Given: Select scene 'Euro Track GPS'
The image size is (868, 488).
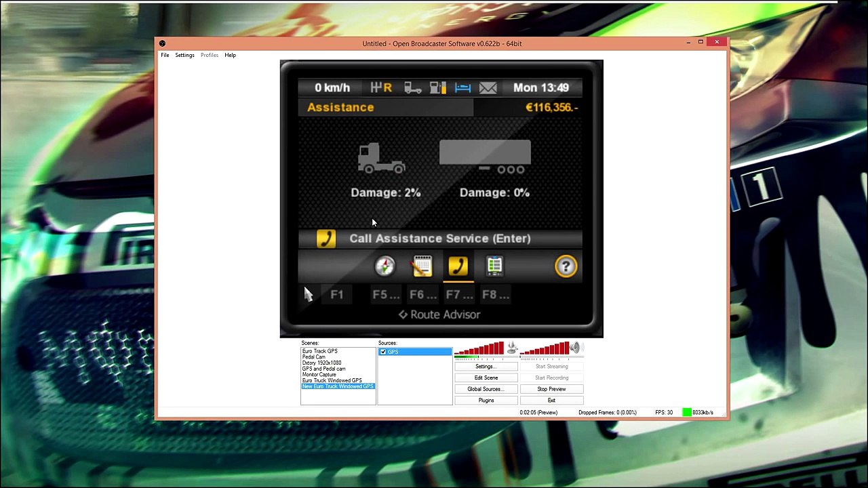Looking at the screenshot, I should [338, 351].
